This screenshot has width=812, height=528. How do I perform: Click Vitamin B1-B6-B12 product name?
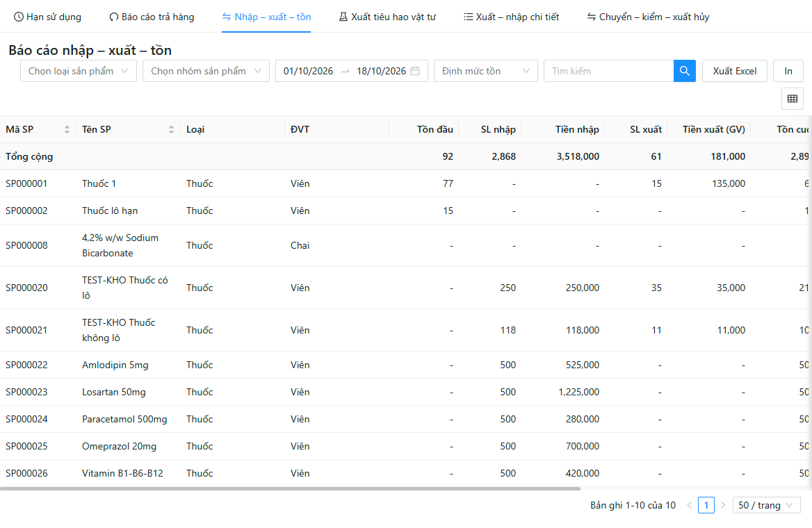(122, 473)
